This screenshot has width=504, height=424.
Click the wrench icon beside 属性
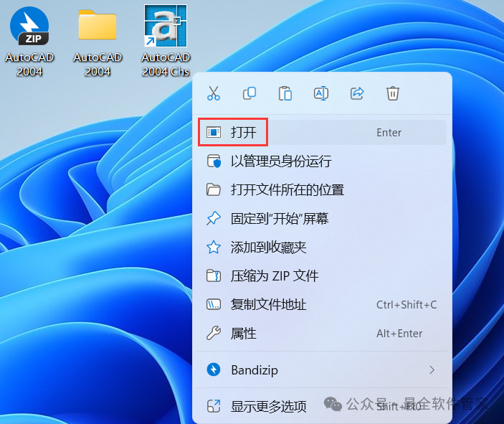tap(214, 334)
